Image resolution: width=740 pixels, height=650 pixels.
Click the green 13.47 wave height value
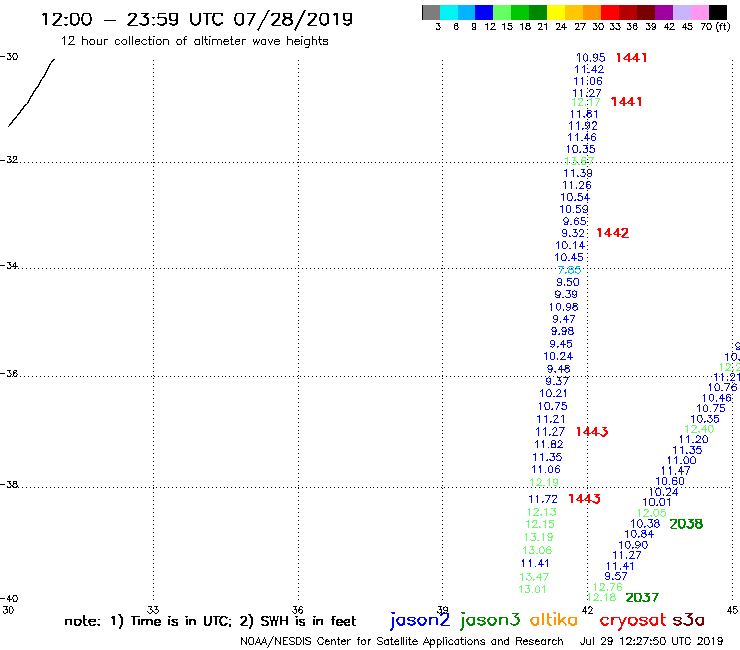click(x=534, y=577)
